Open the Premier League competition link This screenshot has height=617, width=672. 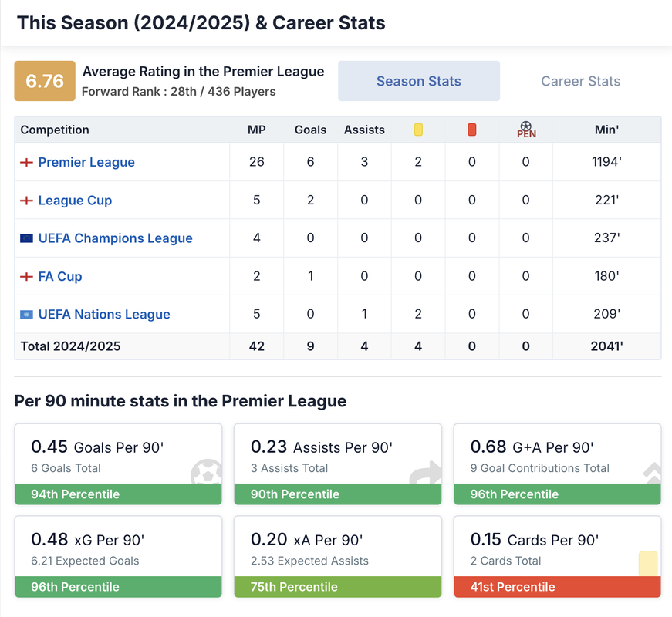point(86,162)
